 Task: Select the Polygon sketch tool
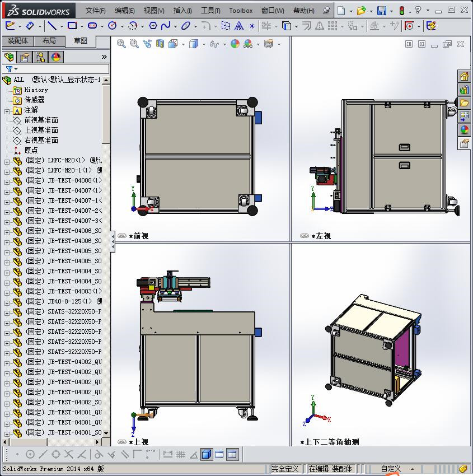coord(153,26)
